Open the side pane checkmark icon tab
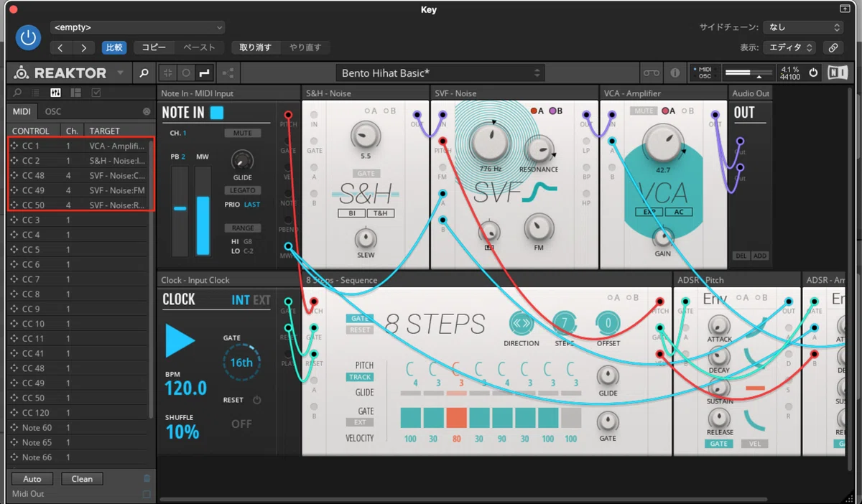 96,93
